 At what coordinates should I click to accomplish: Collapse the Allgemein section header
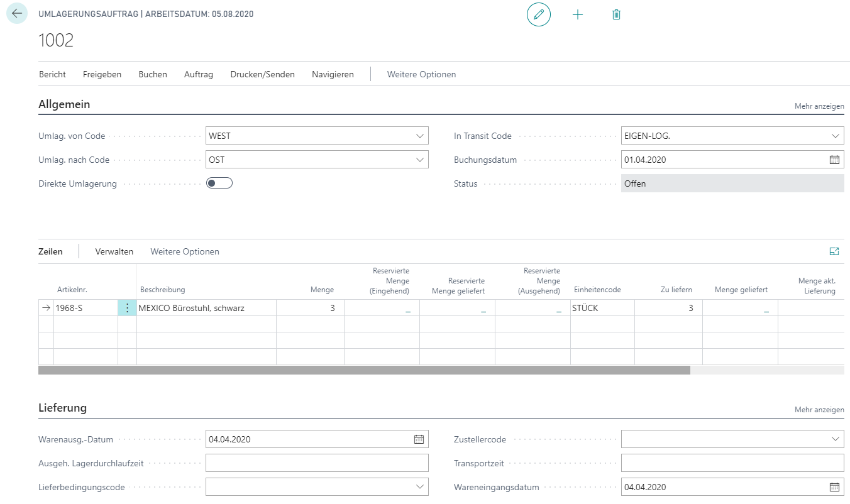64,104
